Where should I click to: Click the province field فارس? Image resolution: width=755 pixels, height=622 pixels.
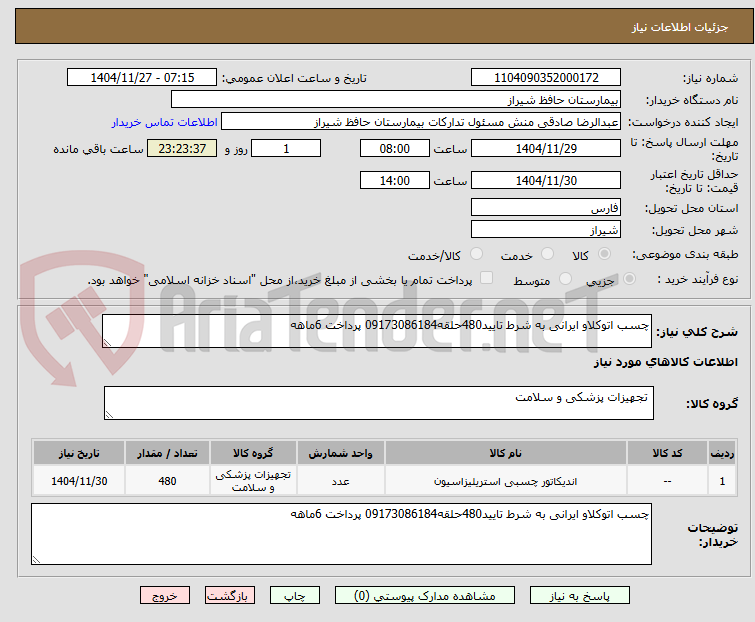tap(546, 207)
